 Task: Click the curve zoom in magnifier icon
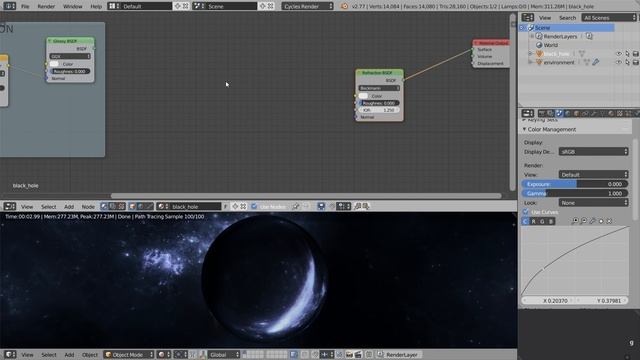pos(575,221)
